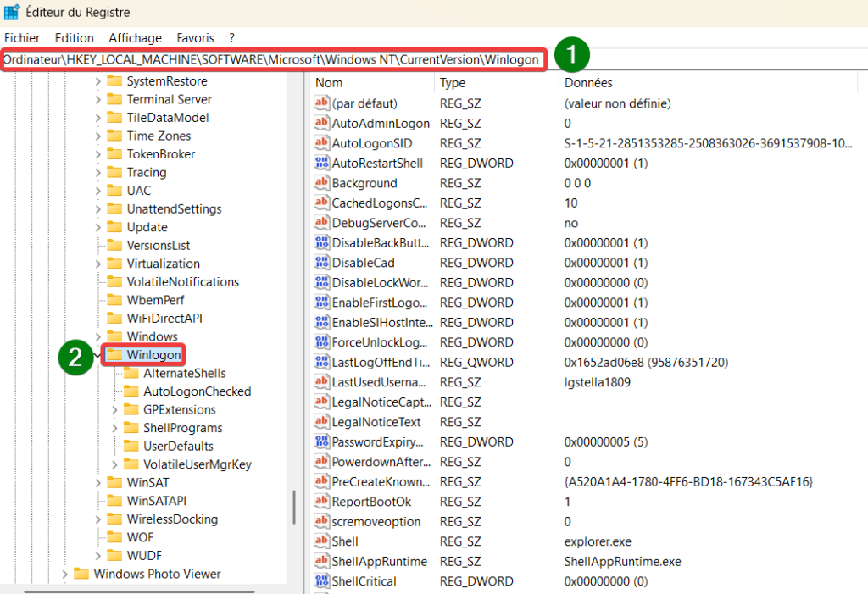The image size is (868, 594).
Task: Expand the TokenBroker key
Action: click(98, 154)
